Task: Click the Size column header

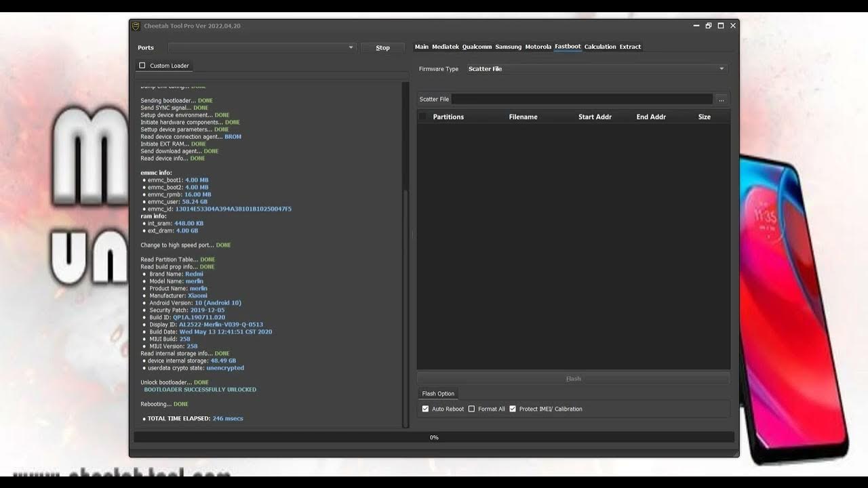Action: (705, 117)
